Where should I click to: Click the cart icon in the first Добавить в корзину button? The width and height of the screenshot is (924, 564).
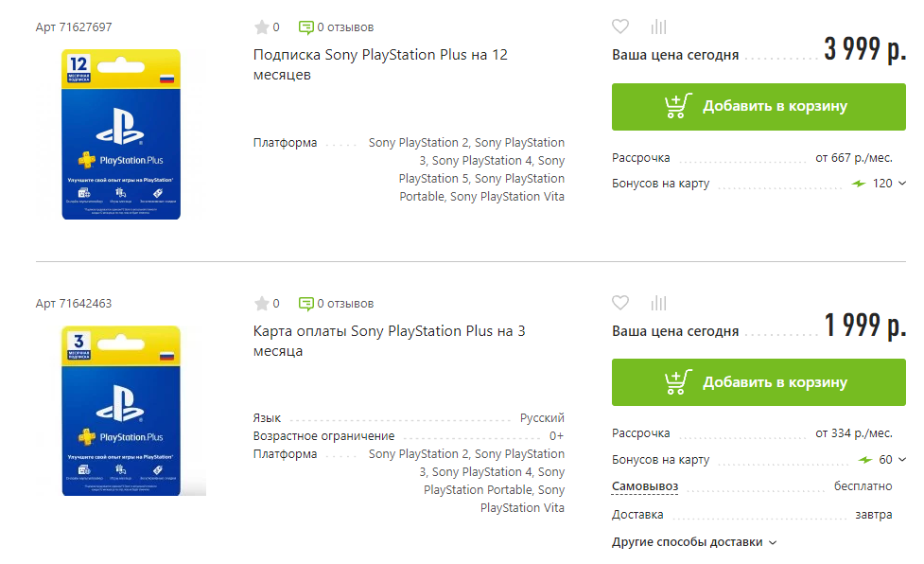pos(677,106)
